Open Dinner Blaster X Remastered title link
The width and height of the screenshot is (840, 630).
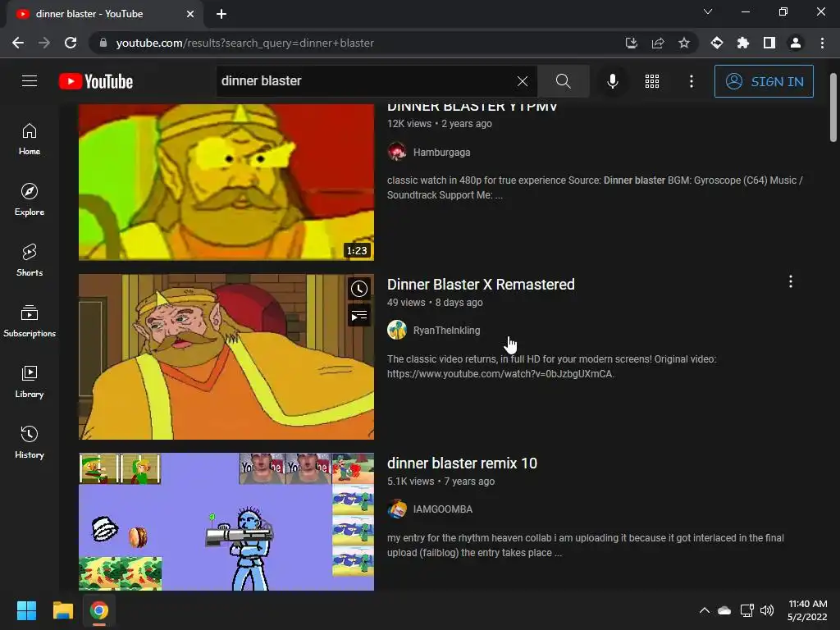coord(481,285)
